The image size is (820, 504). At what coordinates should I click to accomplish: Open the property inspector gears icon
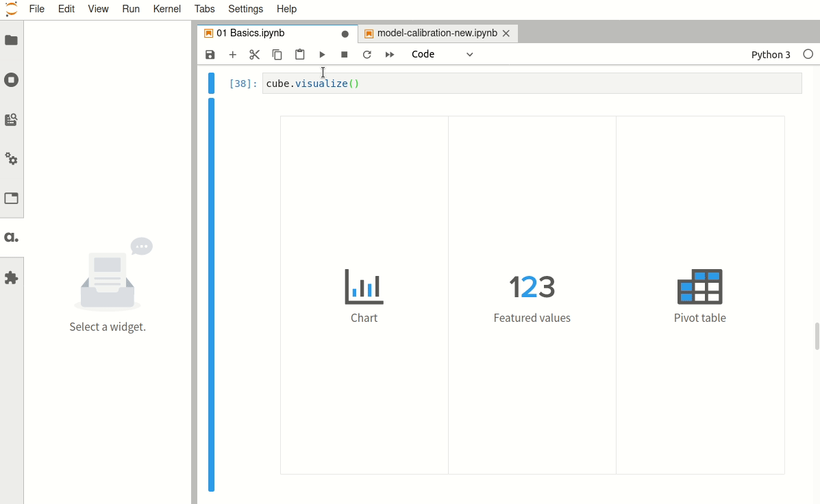[x=11, y=159]
